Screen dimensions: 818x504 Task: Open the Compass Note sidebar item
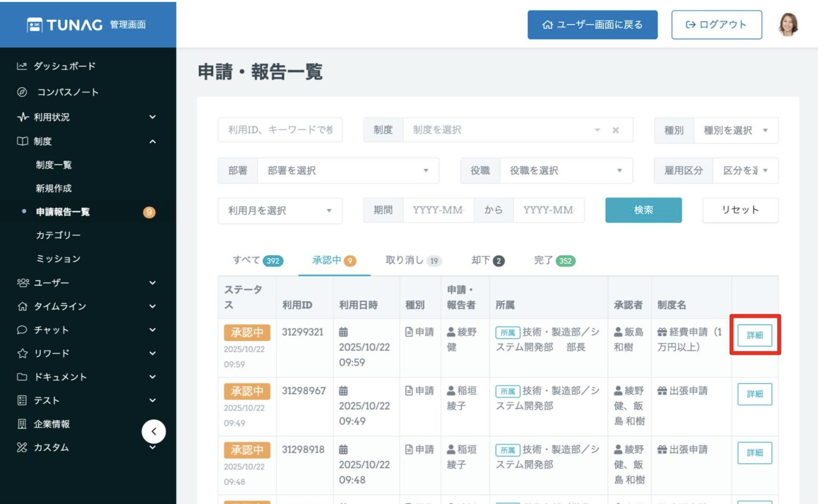[x=67, y=92]
